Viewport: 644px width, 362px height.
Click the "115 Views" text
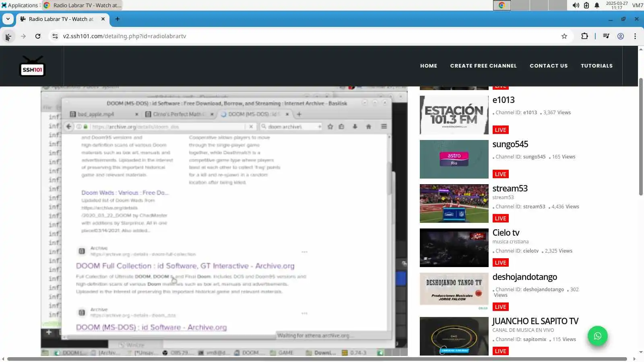[564, 339]
